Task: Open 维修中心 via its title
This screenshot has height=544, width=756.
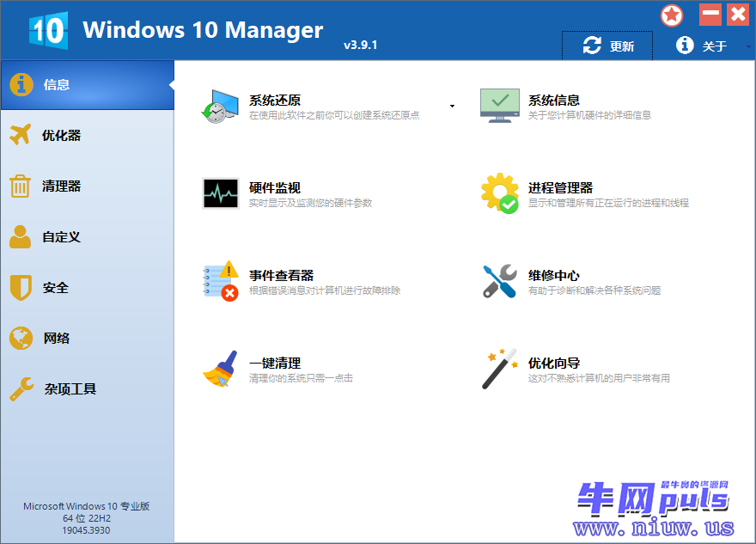Action: tap(554, 275)
